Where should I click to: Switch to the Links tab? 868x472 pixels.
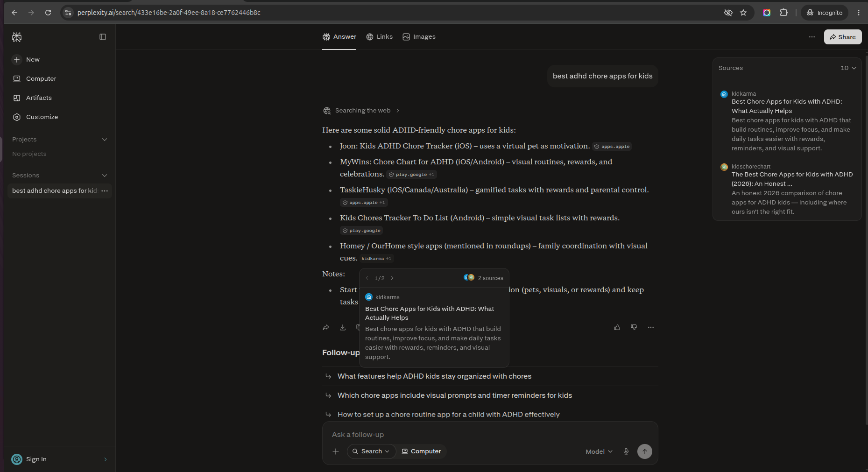click(380, 37)
